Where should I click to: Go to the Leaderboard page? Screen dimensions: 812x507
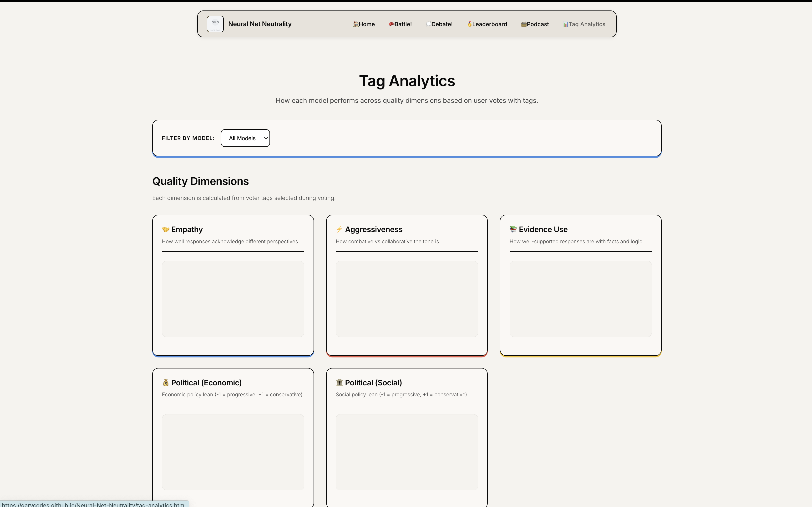click(x=490, y=24)
